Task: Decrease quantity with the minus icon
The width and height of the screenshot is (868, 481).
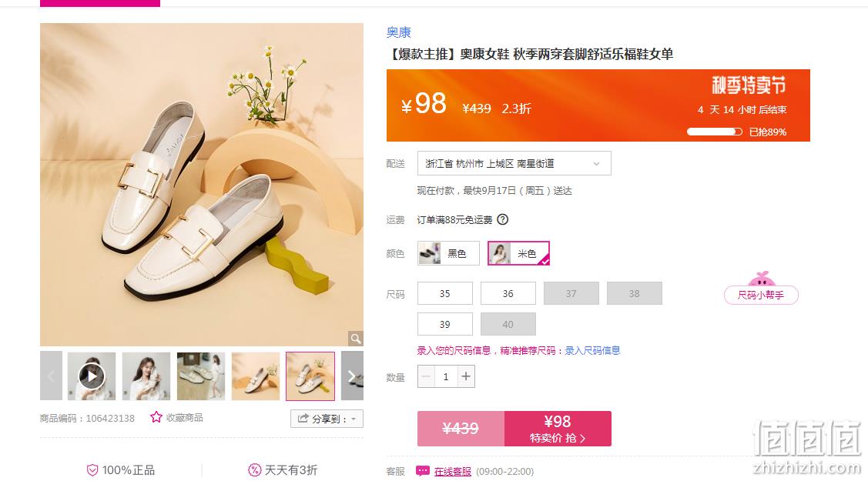Action: tap(426, 376)
